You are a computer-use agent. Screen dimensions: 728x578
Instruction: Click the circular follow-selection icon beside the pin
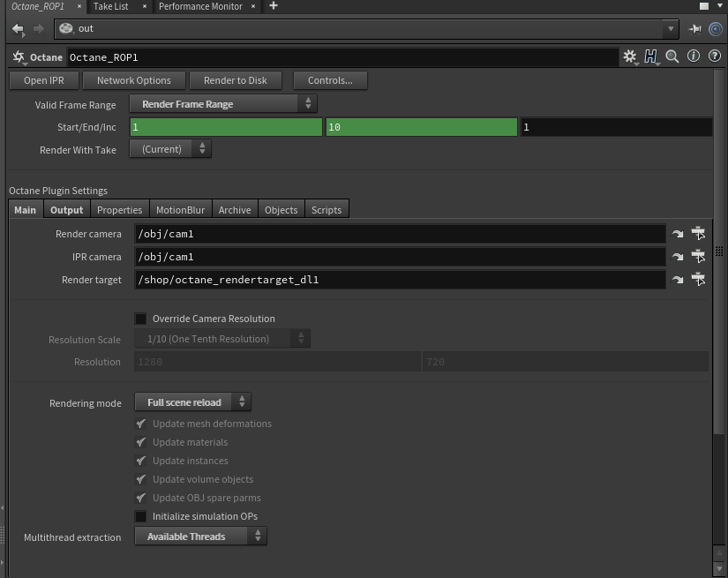(716, 29)
